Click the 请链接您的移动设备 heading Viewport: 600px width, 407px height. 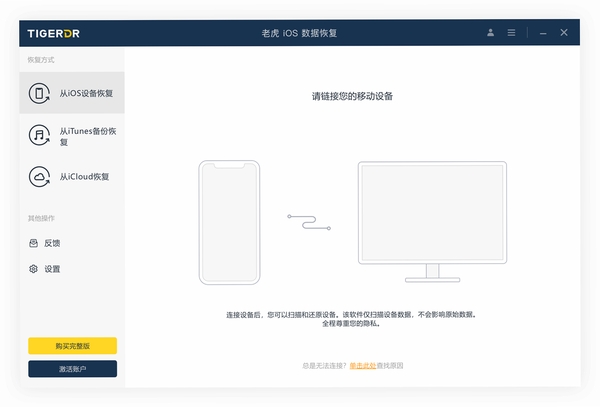pyautogui.click(x=352, y=96)
